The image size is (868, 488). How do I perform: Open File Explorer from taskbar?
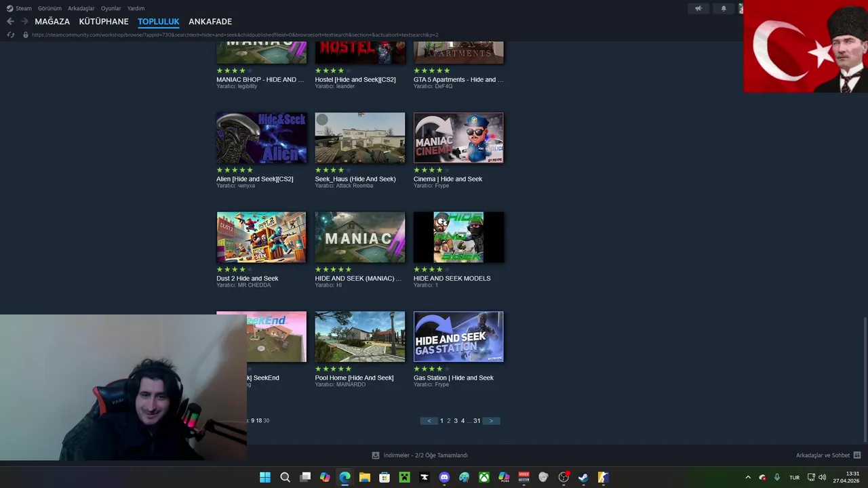pos(365,477)
